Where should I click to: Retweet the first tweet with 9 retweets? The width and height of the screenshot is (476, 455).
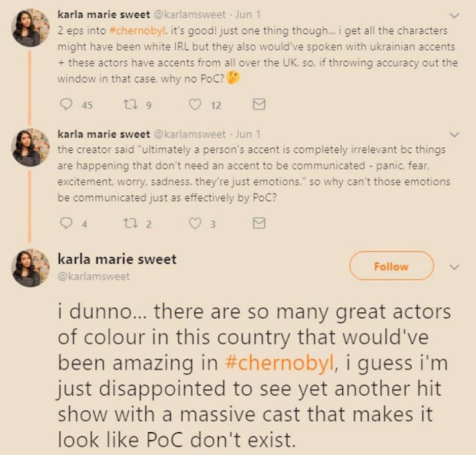pos(128,105)
